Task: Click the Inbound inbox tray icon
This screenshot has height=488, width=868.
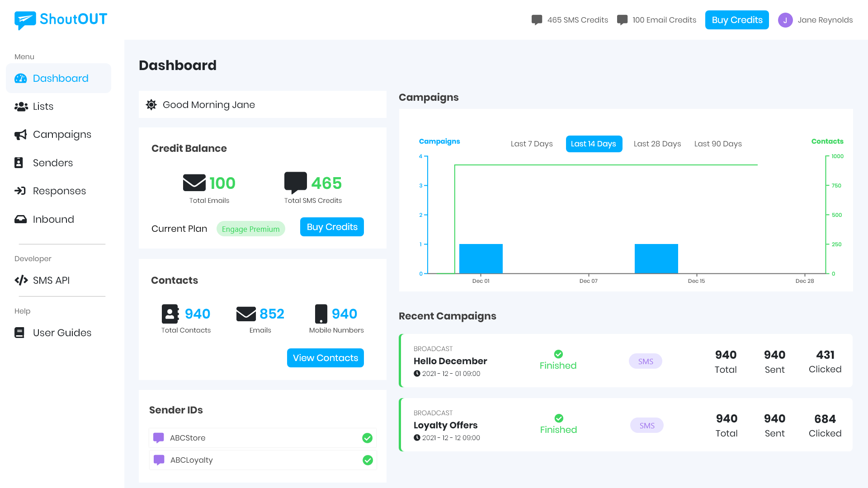Action: [x=21, y=219]
